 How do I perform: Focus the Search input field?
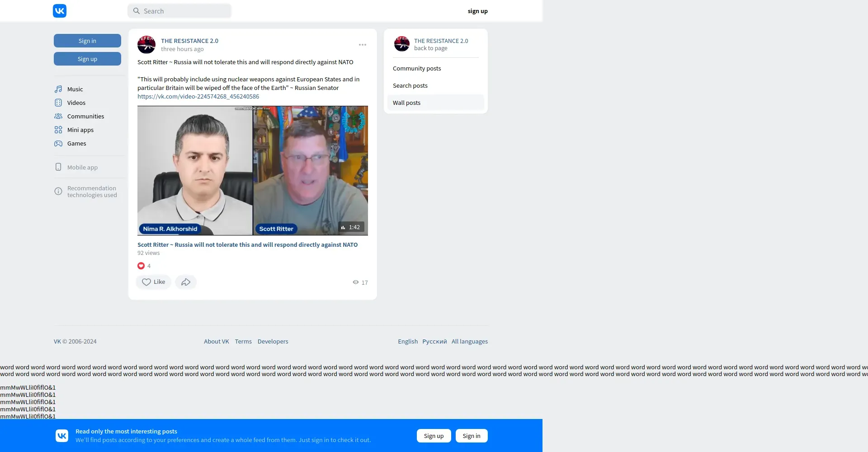(x=179, y=11)
